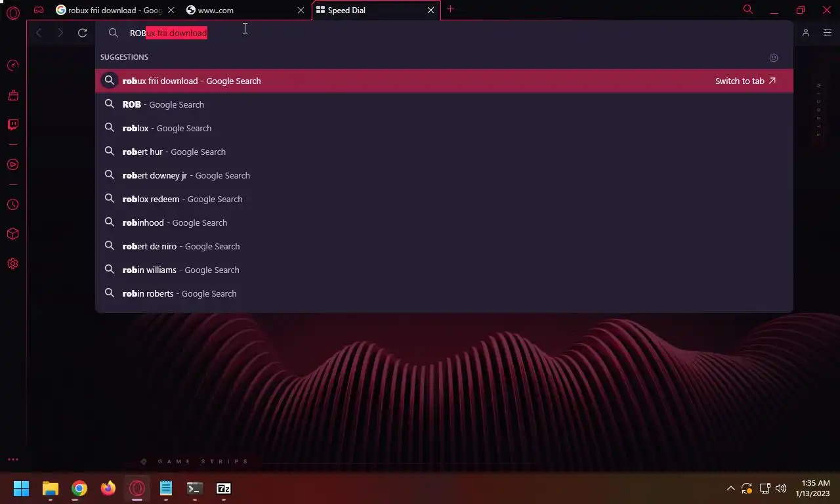Select robert de niro suggestion
The height and width of the screenshot is (504, 840).
[x=444, y=246]
